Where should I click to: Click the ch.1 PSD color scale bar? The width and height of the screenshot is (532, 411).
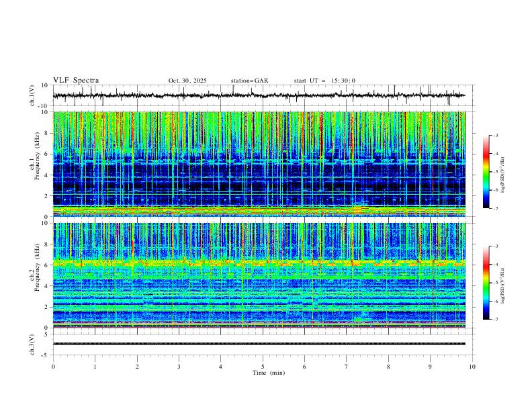click(x=486, y=172)
